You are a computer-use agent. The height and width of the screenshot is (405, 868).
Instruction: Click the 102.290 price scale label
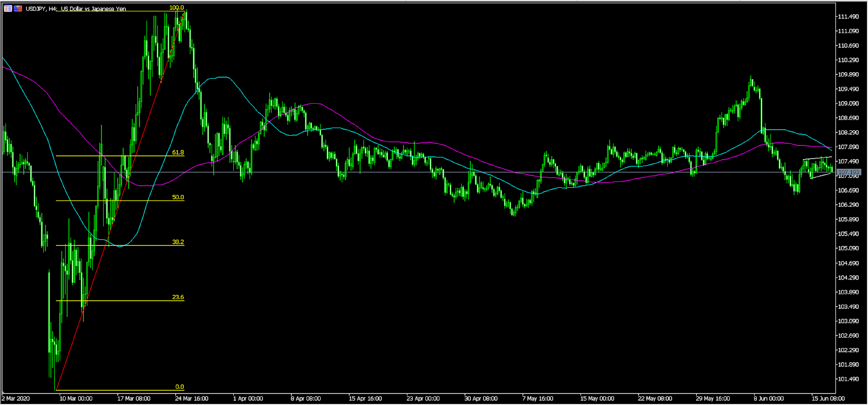(848, 350)
